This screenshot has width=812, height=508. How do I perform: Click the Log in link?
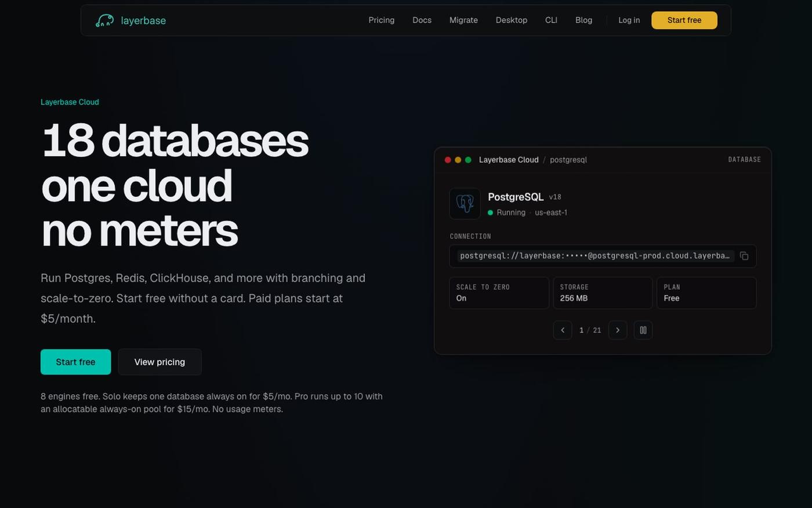[x=629, y=20]
